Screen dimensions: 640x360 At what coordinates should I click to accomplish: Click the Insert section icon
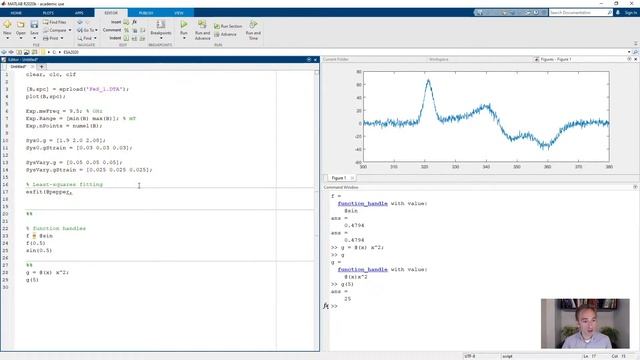coord(126,22)
